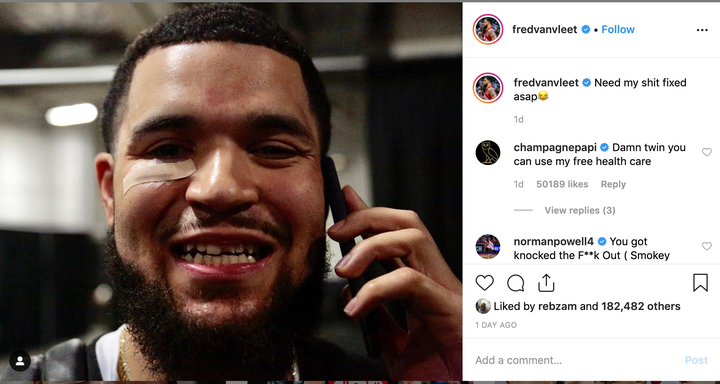Screen dimensions: 720x384
Task: Open the champagnepapi username link
Action: 554,147
